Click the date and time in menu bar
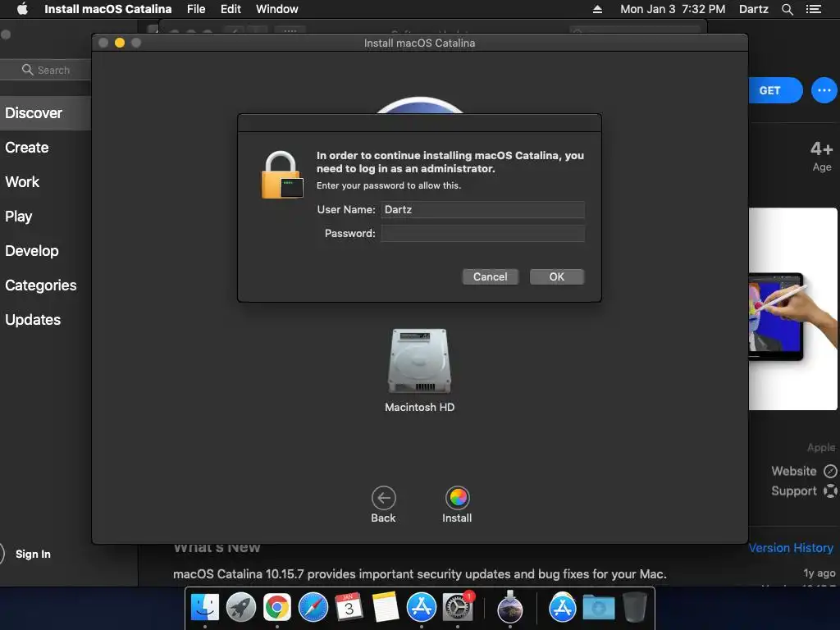Viewport: 840px width, 630px height. point(673,9)
